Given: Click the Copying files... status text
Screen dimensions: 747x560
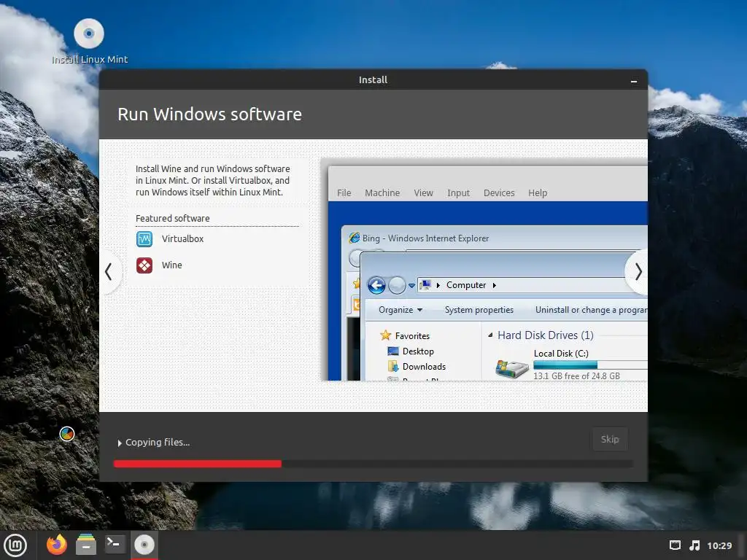Looking at the screenshot, I should [158, 443].
